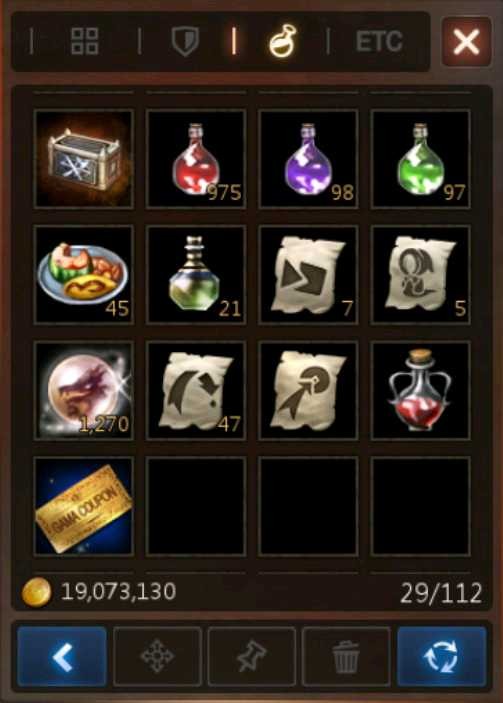
Task: Select the arrow target scroll item
Action: tap(308, 390)
